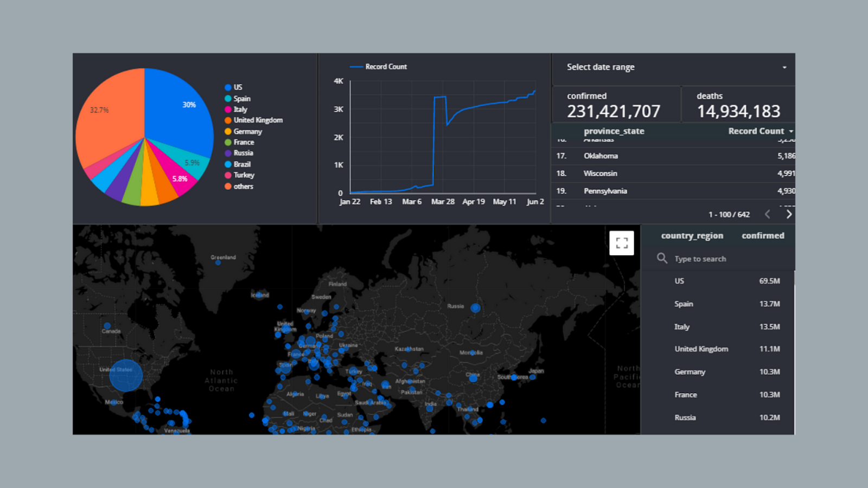Select the US row in country list
The image size is (868, 488).
click(x=718, y=281)
